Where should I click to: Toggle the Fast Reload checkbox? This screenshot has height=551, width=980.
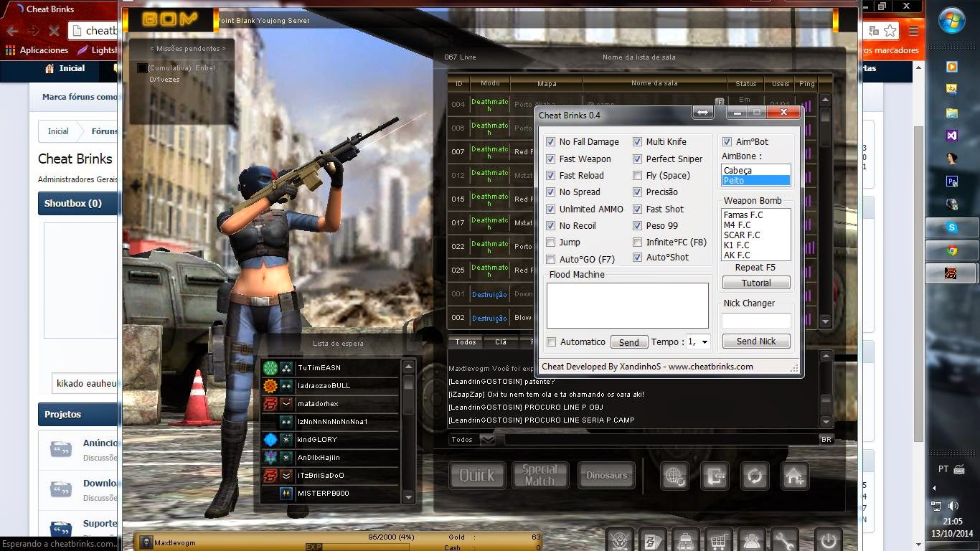click(x=551, y=175)
